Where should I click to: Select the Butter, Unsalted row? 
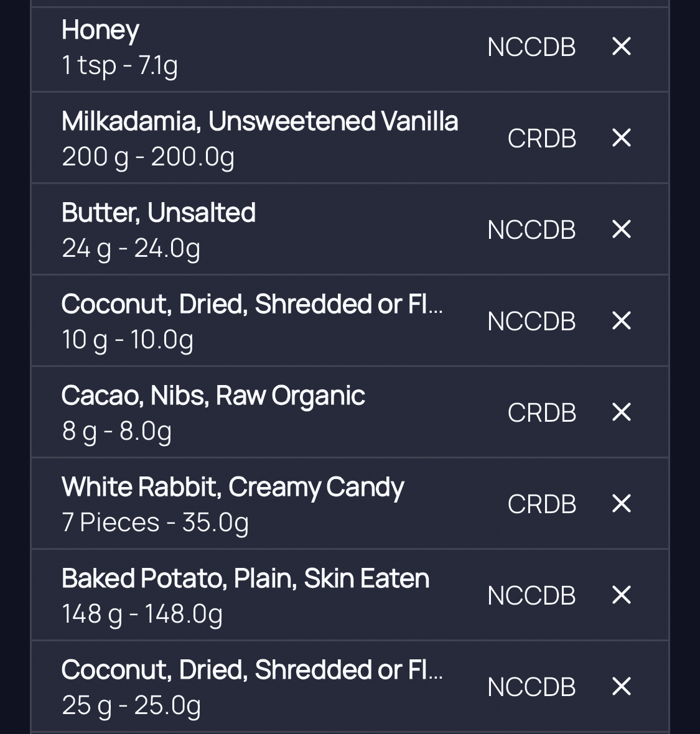click(350, 230)
